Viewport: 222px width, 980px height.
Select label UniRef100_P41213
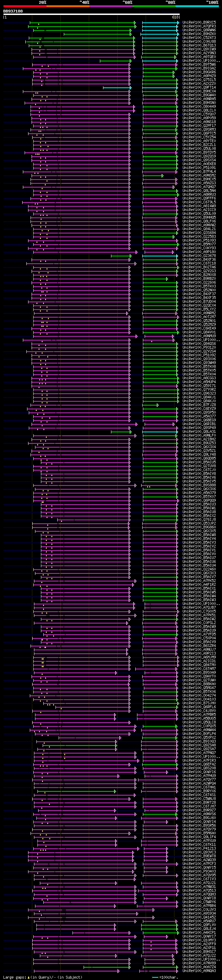[x=199, y=848]
